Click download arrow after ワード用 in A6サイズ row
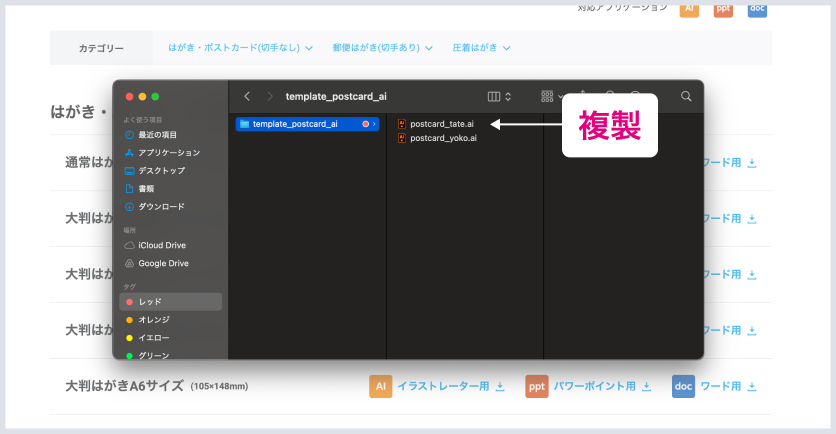 click(752, 387)
